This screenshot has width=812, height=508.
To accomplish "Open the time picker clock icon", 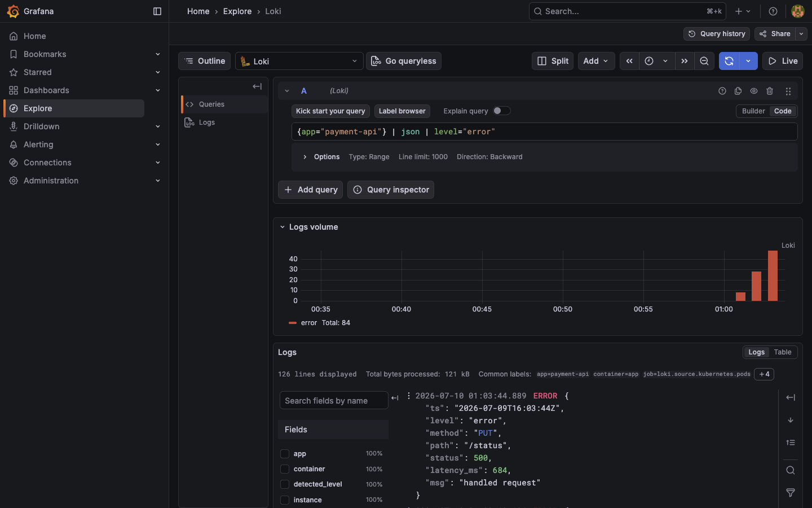I will click(649, 61).
